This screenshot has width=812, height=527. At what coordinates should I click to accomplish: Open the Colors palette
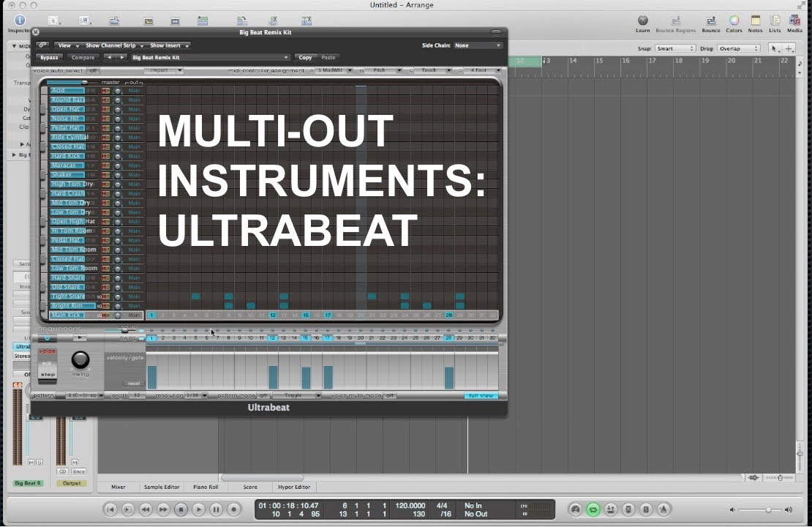click(734, 24)
